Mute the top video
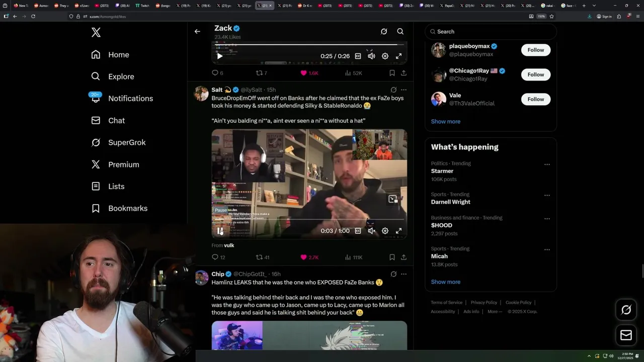This screenshot has width=644, height=362. [x=371, y=56]
